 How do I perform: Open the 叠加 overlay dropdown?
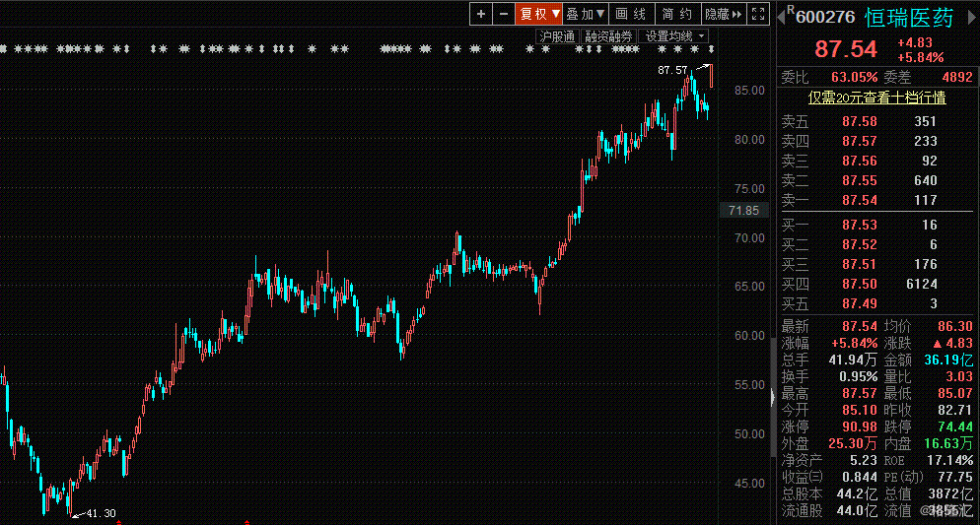pyautogui.click(x=585, y=14)
